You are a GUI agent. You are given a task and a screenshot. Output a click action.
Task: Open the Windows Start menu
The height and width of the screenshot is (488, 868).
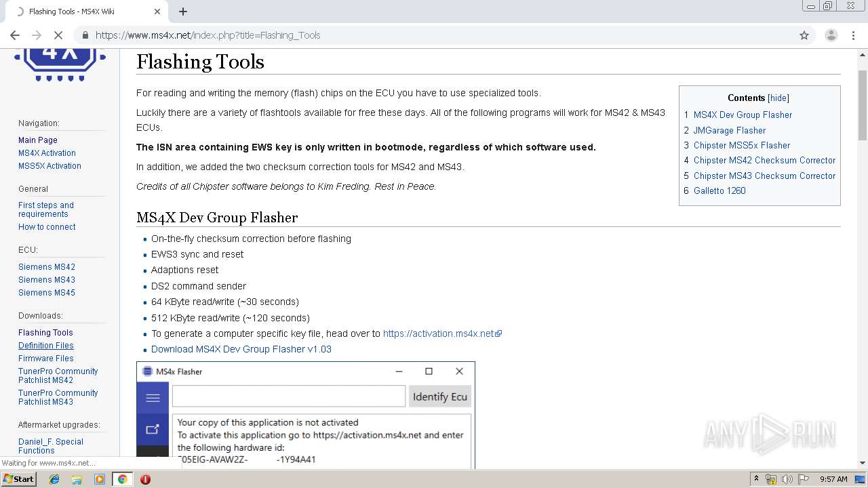(19, 479)
